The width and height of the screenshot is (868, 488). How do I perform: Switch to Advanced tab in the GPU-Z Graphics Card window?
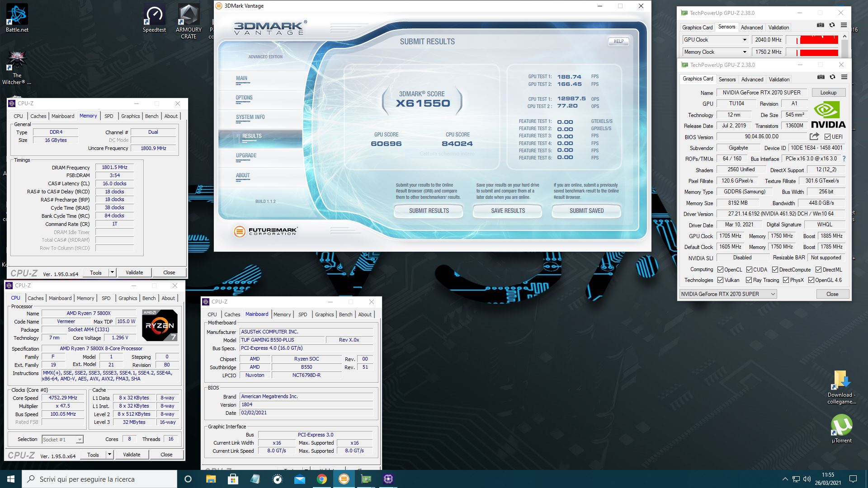point(752,79)
